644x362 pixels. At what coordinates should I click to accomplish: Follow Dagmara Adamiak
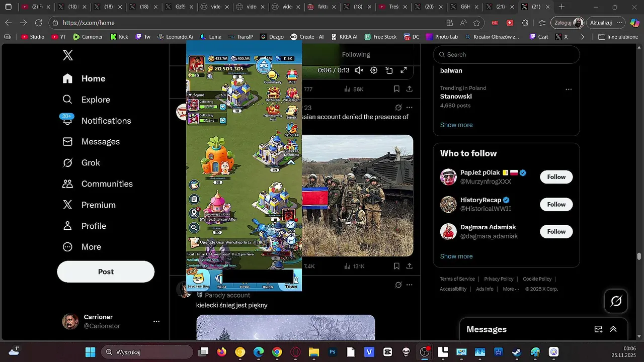click(x=556, y=232)
